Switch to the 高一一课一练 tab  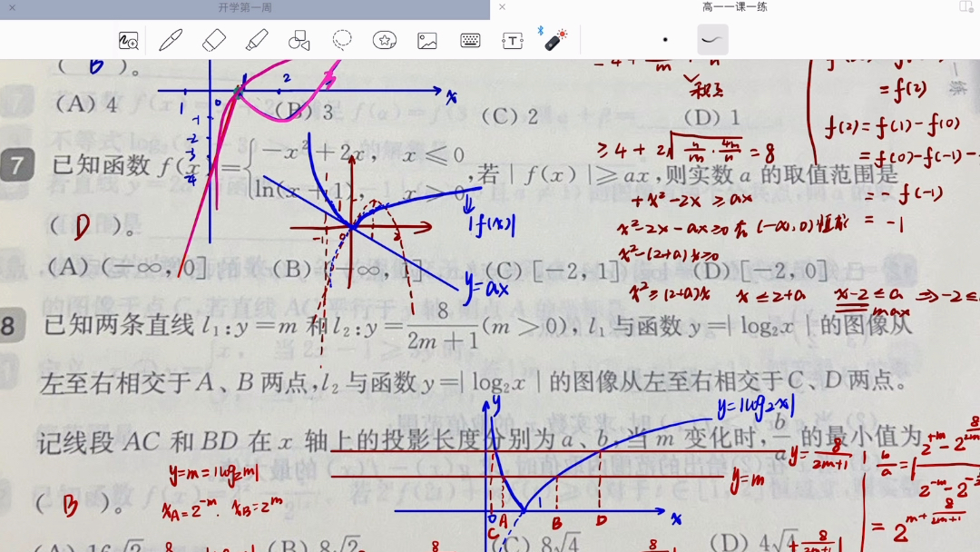pos(735,7)
